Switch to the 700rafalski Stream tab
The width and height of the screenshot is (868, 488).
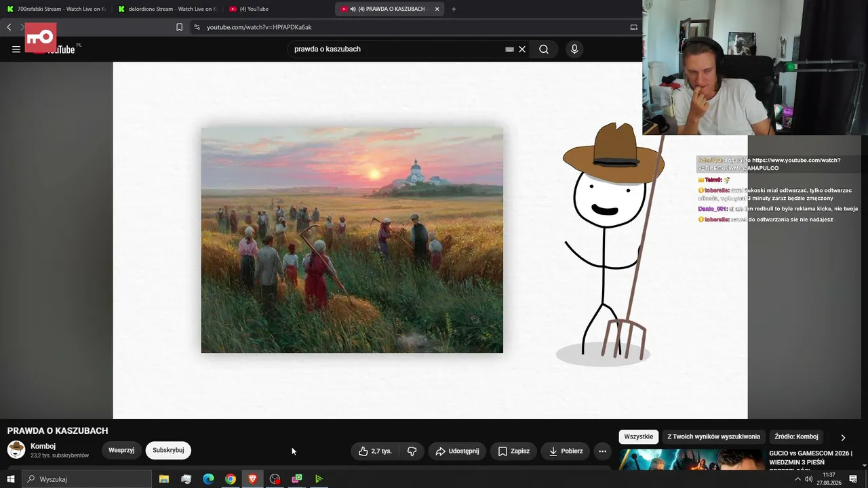pyautogui.click(x=56, y=9)
